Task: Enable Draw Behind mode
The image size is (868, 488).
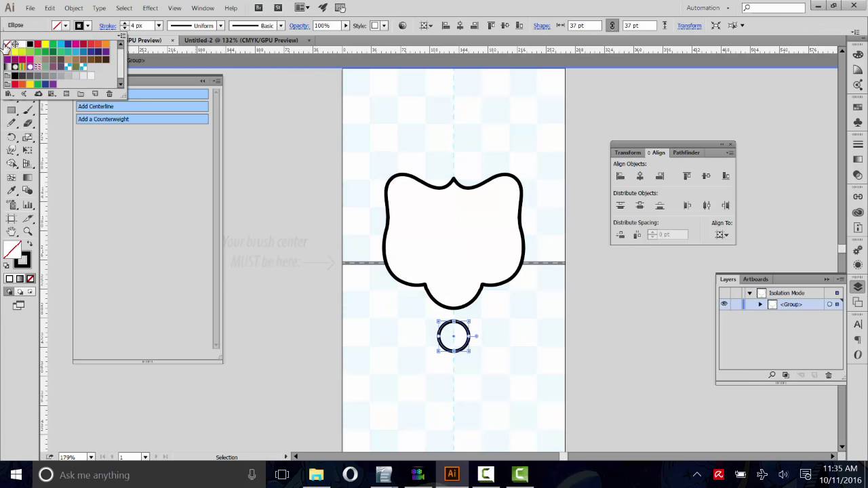Action: [x=19, y=291]
